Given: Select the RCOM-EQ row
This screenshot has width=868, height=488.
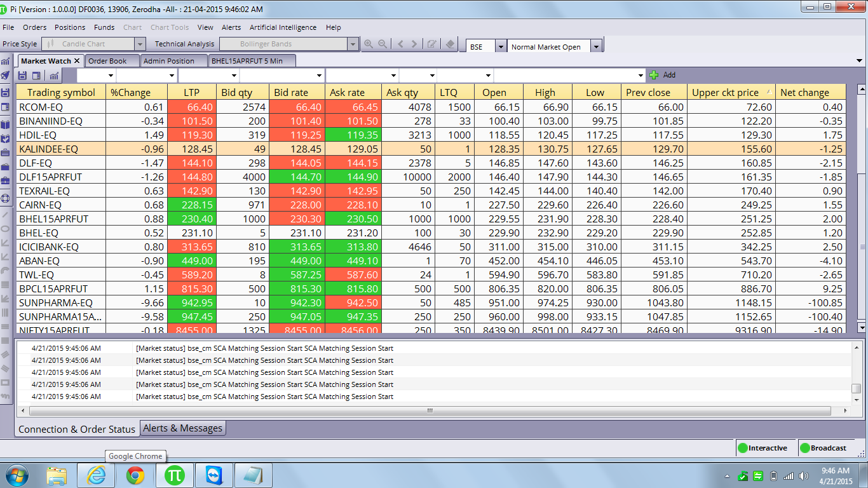Looking at the screenshot, I should pyautogui.click(x=431, y=107).
